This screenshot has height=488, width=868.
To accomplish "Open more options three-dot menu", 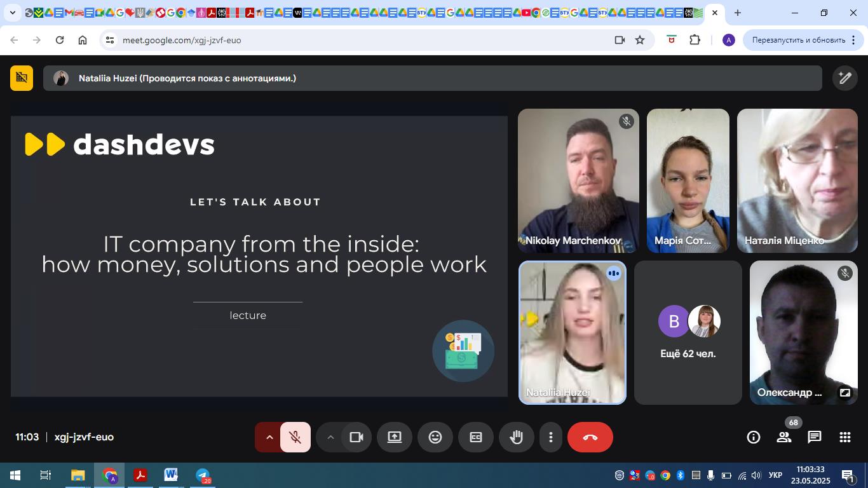I will click(550, 437).
